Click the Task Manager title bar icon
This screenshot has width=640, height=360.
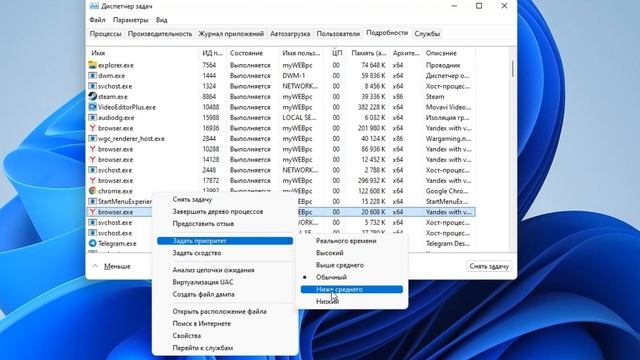click(94, 6)
